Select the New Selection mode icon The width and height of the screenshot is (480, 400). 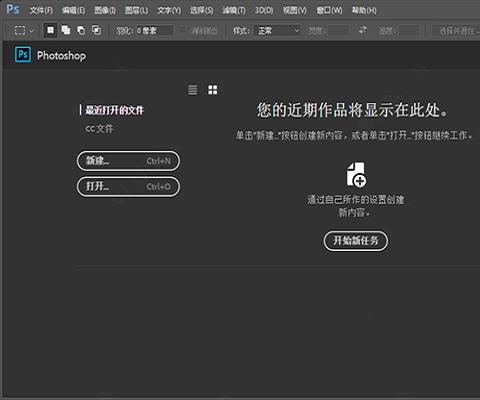tap(50, 31)
